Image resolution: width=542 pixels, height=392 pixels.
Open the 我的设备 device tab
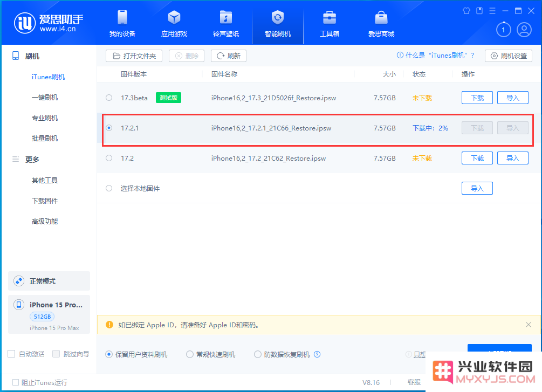pos(122,24)
